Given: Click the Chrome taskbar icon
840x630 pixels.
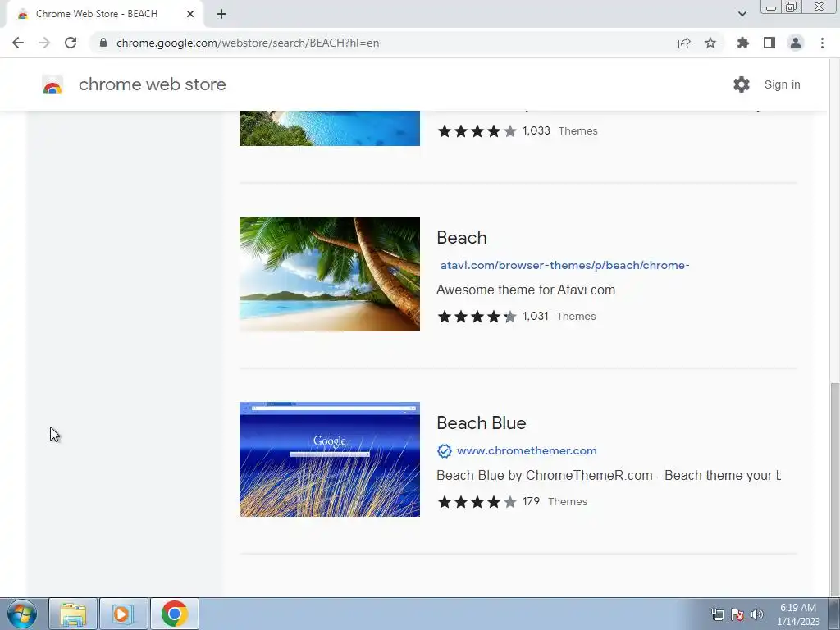Looking at the screenshot, I should coord(175,614).
